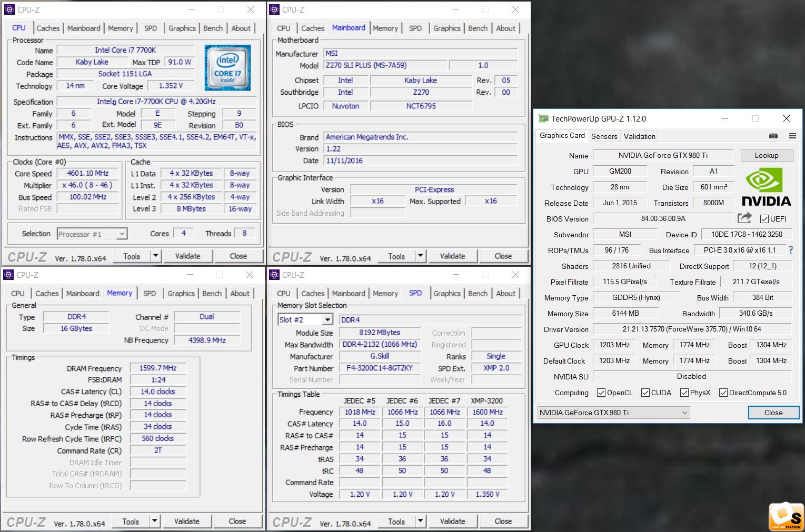Click the DRAM Frequency 1599.7 MHz field
This screenshot has height=532, width=805.
coord(158,368)
